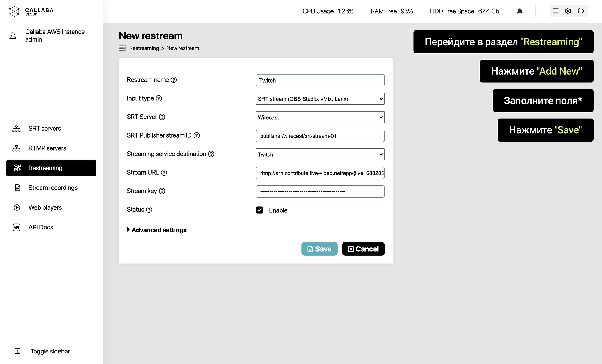Open the Streaming service destination dropdown
The image size is (602, 364).
[320, 154]
